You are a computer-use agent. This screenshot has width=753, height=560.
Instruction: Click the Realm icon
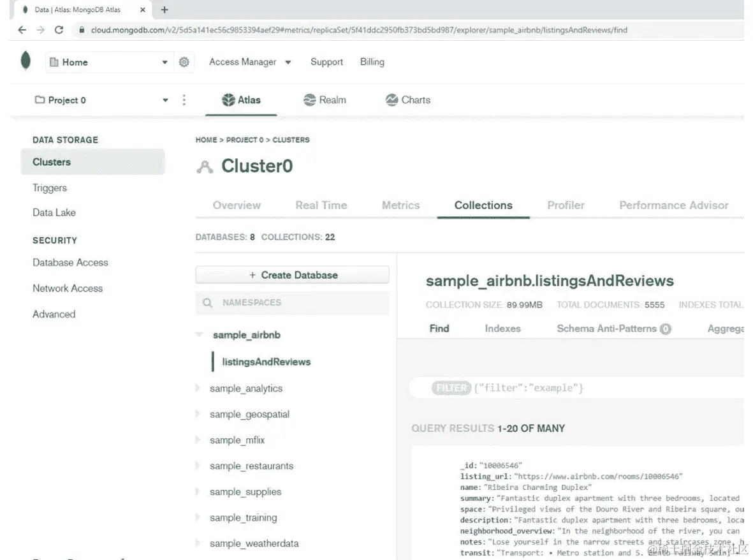309,99
